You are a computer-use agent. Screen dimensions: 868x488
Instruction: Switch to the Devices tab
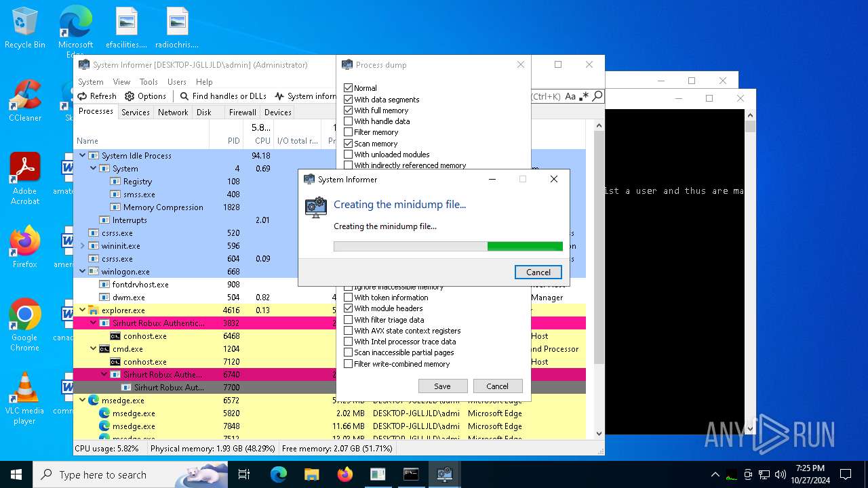point(278,113)
